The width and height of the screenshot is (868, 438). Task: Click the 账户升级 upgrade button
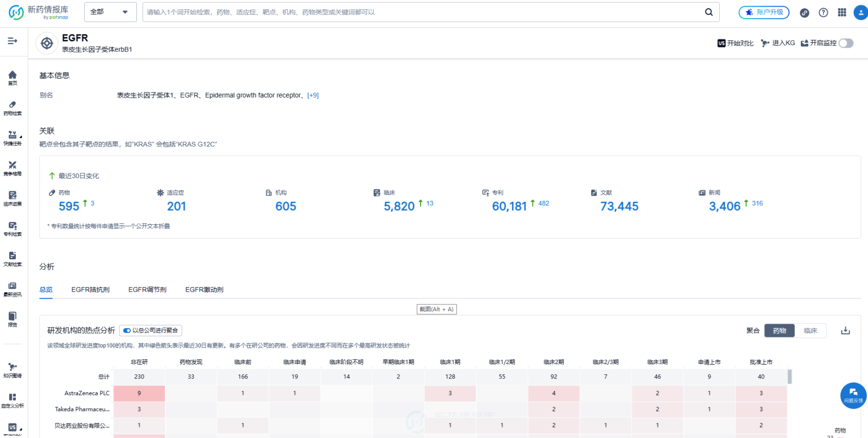pyautogui.click(x=764, y=12)
